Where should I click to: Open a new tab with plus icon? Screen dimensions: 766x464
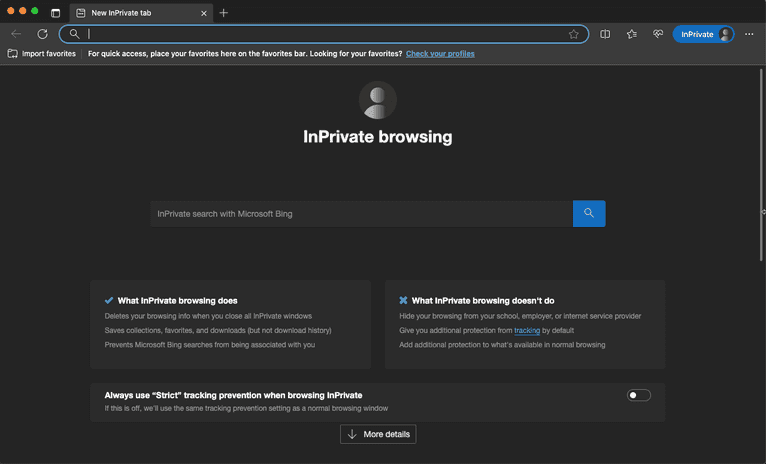(224, 13)
